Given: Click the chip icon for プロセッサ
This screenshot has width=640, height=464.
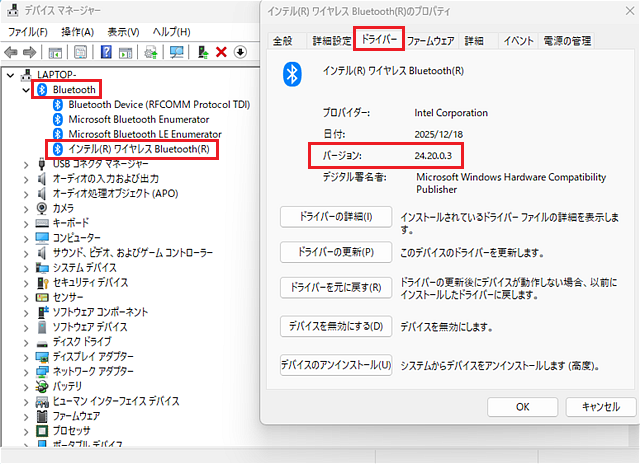Looking at the screenshot, I should pos(42,431).
